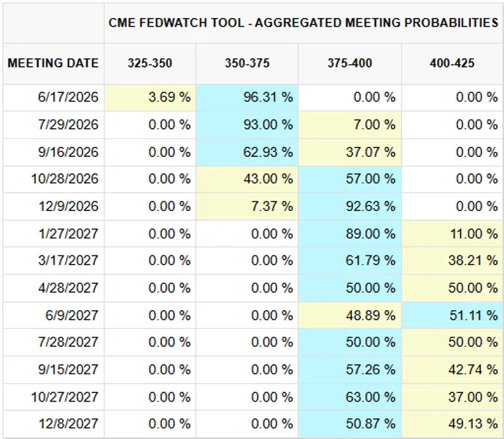Click the 10/27/2027 meeting date

click(x=65, y=397)
